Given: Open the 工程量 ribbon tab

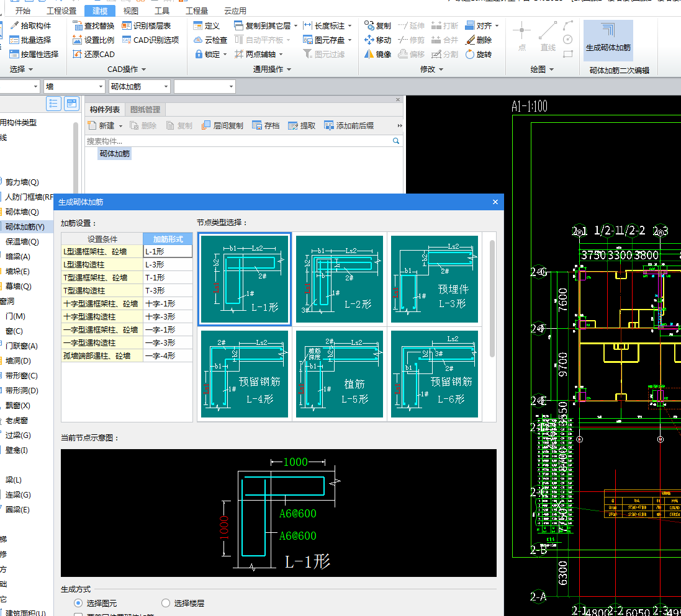Looking at the screenshot, I should [x=197, y=11].
